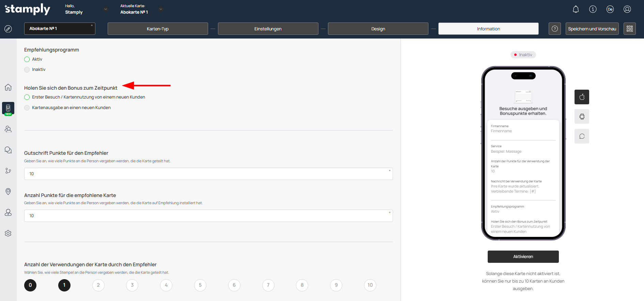Viewport: 644px width, 301px height.
Task: Click the Aktivieren button
Action: [x=523, y=257]
